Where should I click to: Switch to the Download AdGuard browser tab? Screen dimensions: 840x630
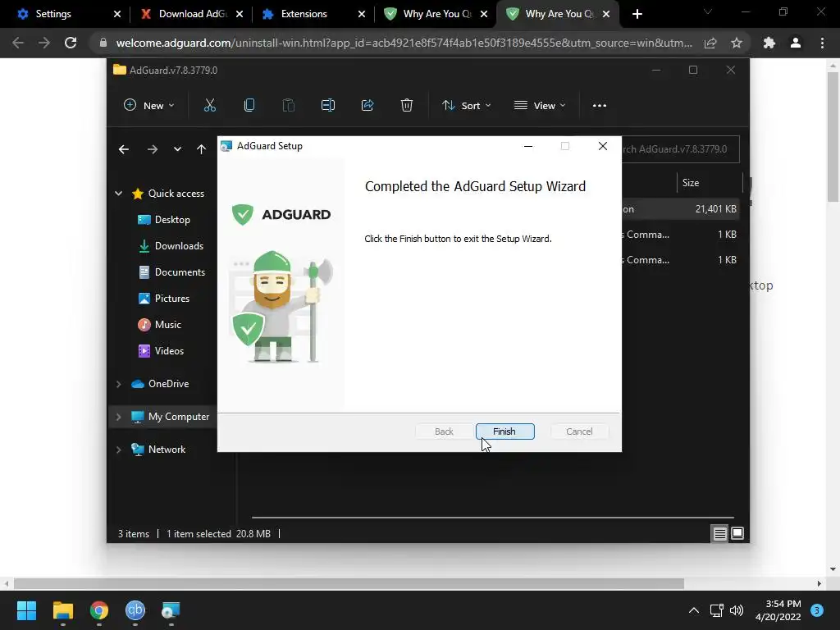pos(193,14)
